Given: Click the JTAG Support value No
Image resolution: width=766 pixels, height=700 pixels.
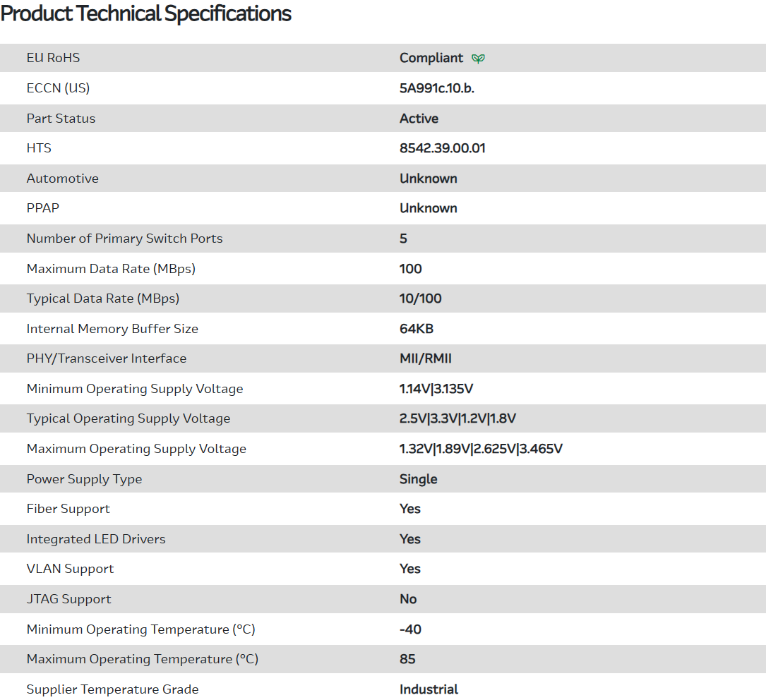Looking at the screenshot, I should pos(408,599).
